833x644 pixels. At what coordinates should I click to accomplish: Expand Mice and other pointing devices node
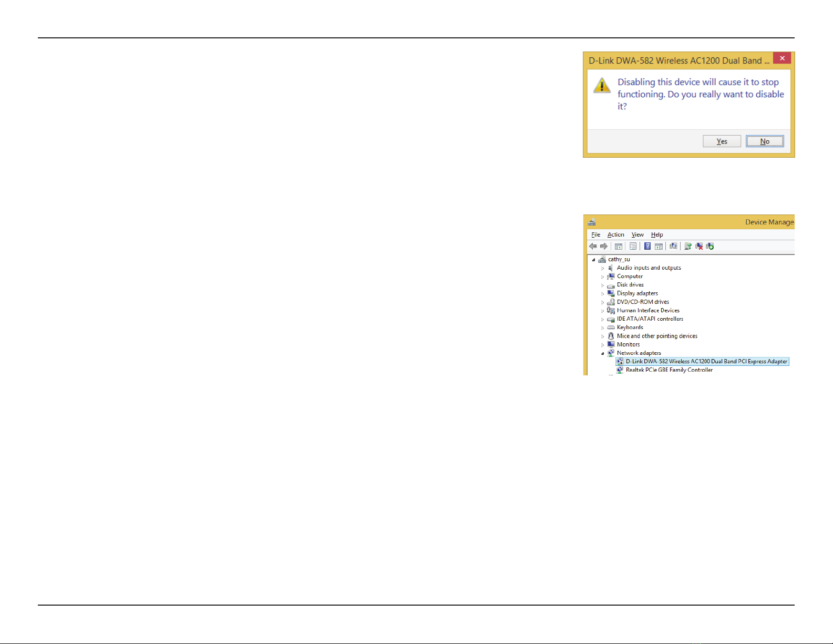603,336
